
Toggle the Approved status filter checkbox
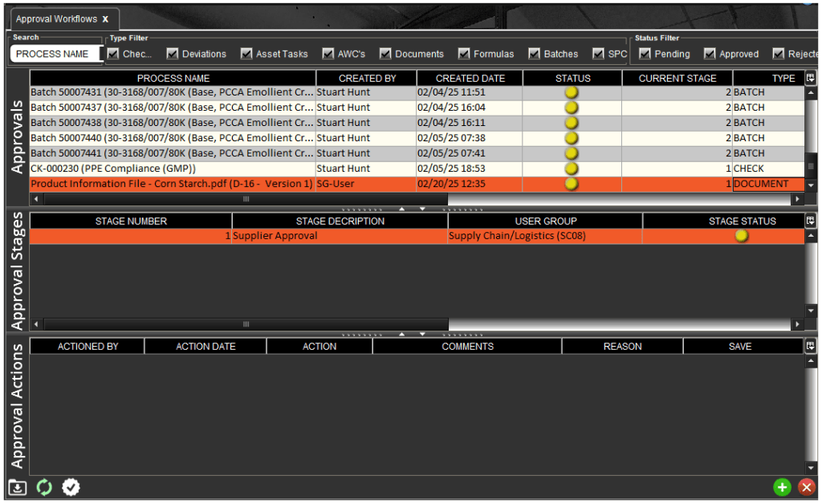[x=710, y=54]
